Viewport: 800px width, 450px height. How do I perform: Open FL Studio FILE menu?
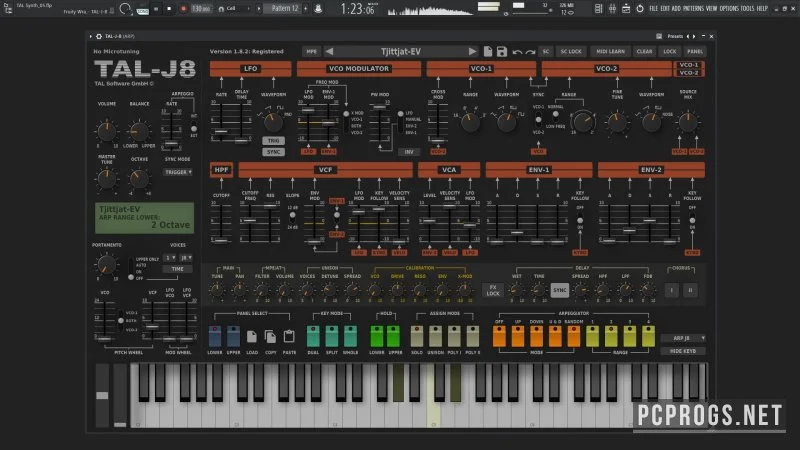654,9
